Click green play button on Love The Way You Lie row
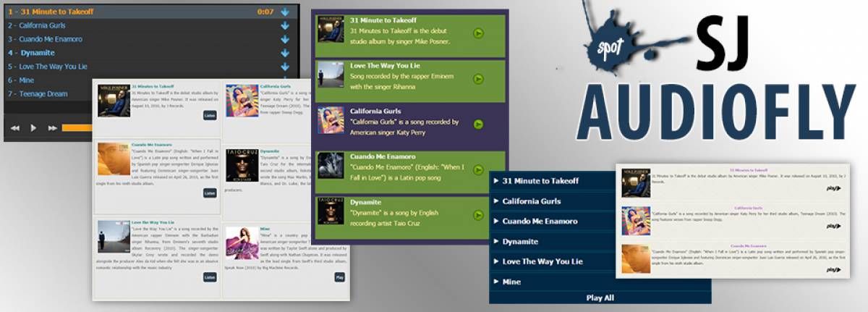Image resolution: width=868 pixels, height=312 pixels. tap(478, 79)
